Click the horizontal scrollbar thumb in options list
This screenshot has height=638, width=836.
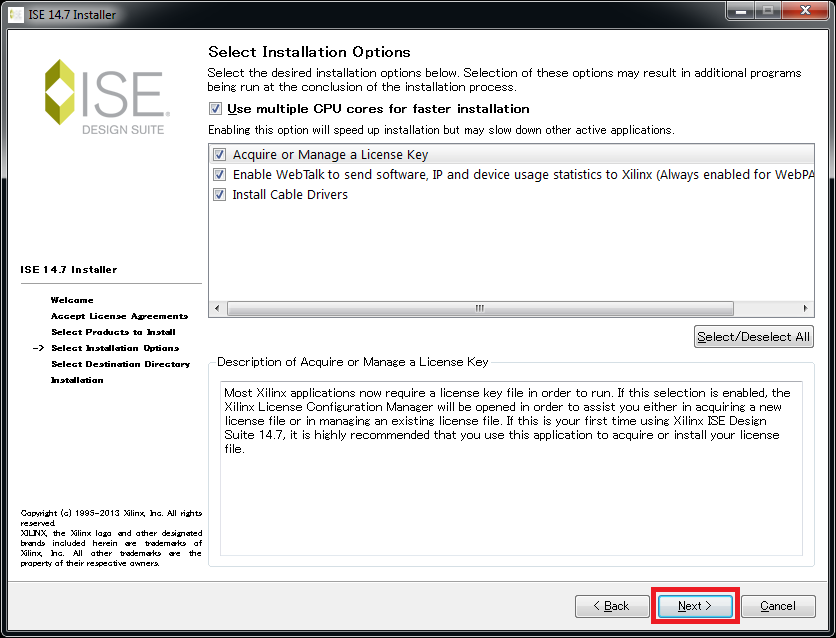coord(480,308)
